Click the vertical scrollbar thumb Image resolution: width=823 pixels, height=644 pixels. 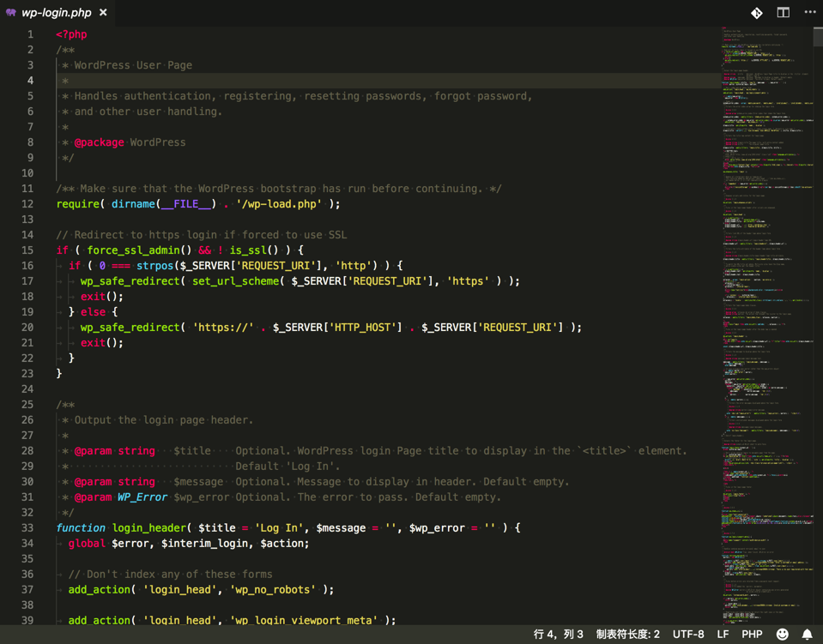tap(818, 37)
